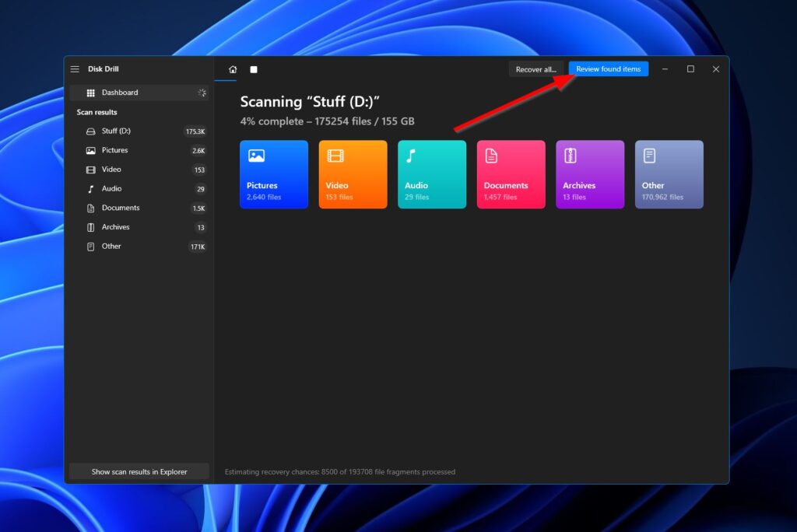
Task: Select the Archives tile showing 13 files
Action: click(589, 173)
